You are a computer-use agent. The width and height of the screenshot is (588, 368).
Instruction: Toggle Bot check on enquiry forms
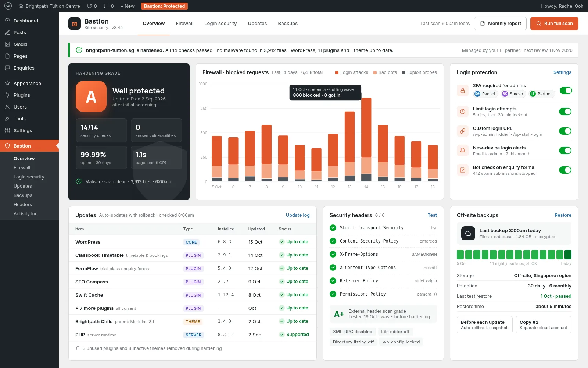[x=565, y=170]
